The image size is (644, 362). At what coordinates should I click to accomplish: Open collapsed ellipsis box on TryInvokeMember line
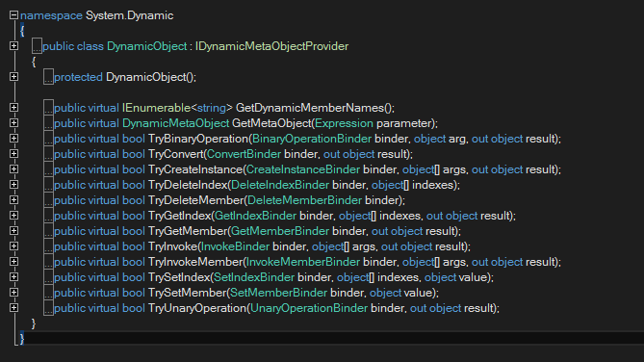tap(48, 262)
